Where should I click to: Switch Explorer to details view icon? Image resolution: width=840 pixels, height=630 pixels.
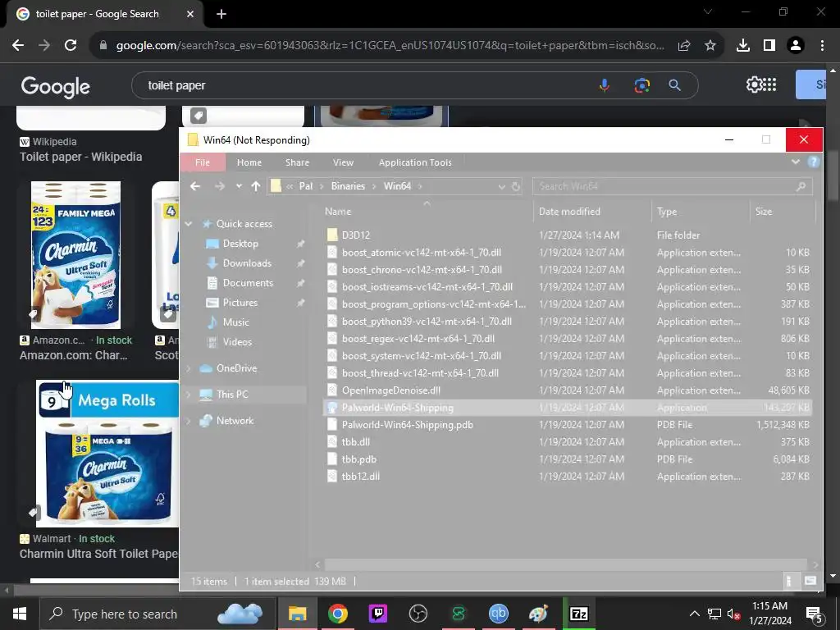coord(788,582)
